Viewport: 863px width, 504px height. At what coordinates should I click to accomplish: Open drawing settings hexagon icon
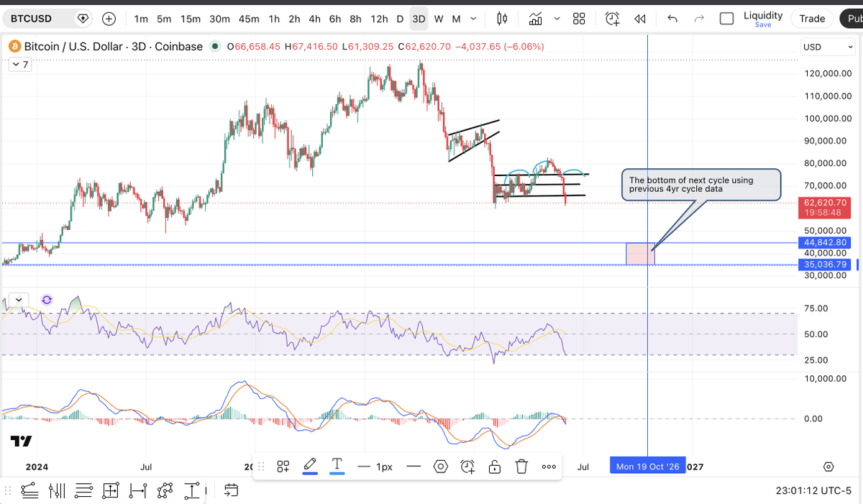click(x=441, y=467)
